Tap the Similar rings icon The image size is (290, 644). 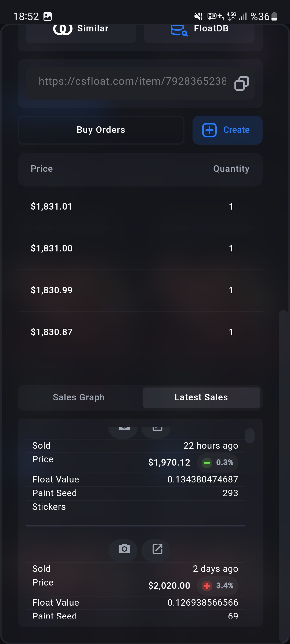[x=63, y=29]
